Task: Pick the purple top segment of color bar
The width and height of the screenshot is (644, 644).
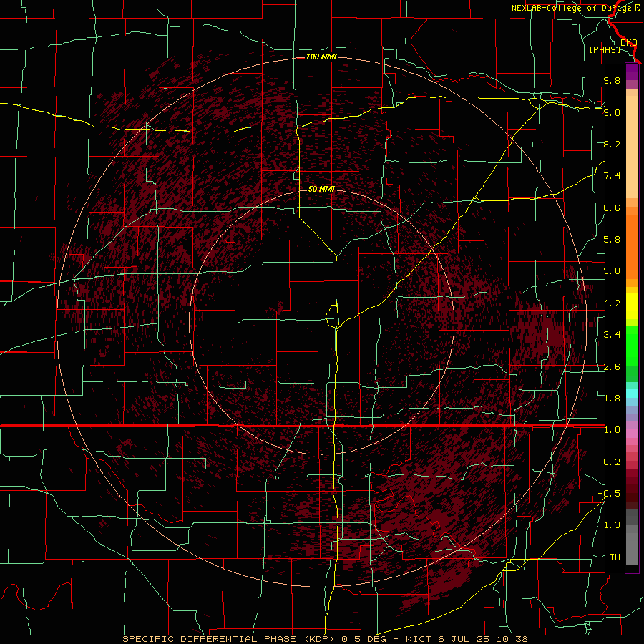Action: coord(632,72)
